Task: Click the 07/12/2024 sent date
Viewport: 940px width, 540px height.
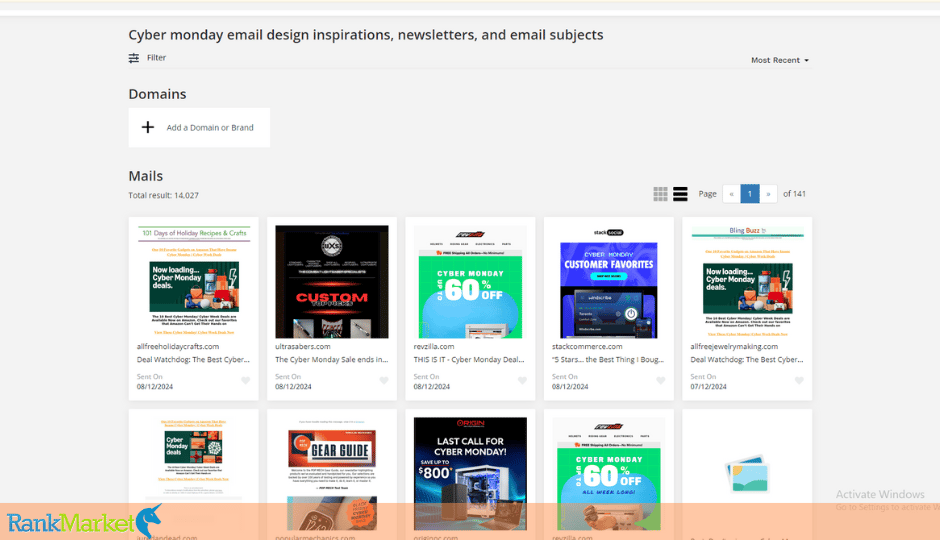Action: click(x=708, y=387)
